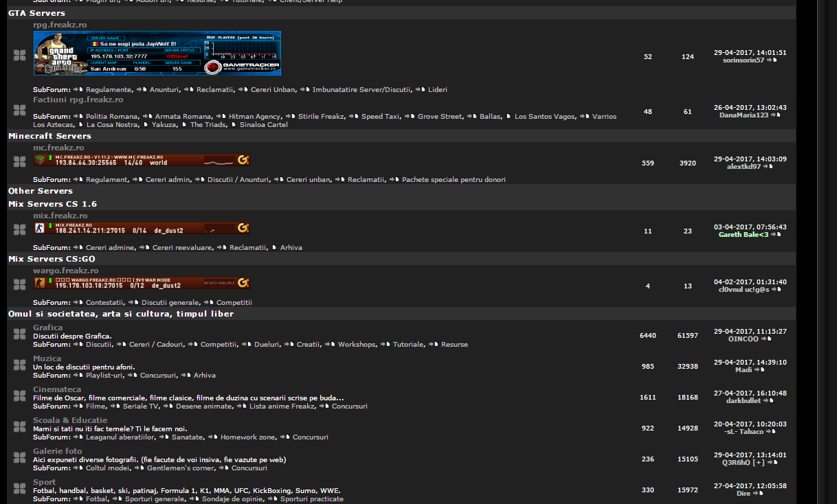Go to last post icon next to Gareth Bale<3

coord(776,235)
